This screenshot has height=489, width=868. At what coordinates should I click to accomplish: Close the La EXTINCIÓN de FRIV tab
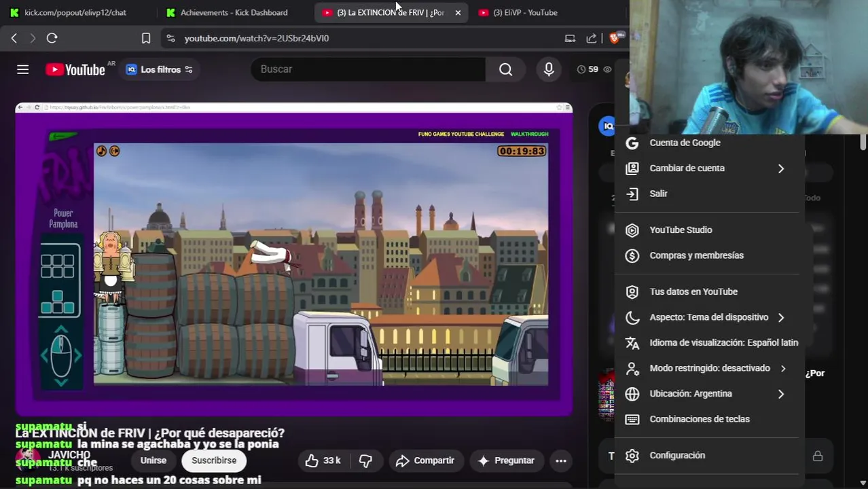tap(458, 12)
